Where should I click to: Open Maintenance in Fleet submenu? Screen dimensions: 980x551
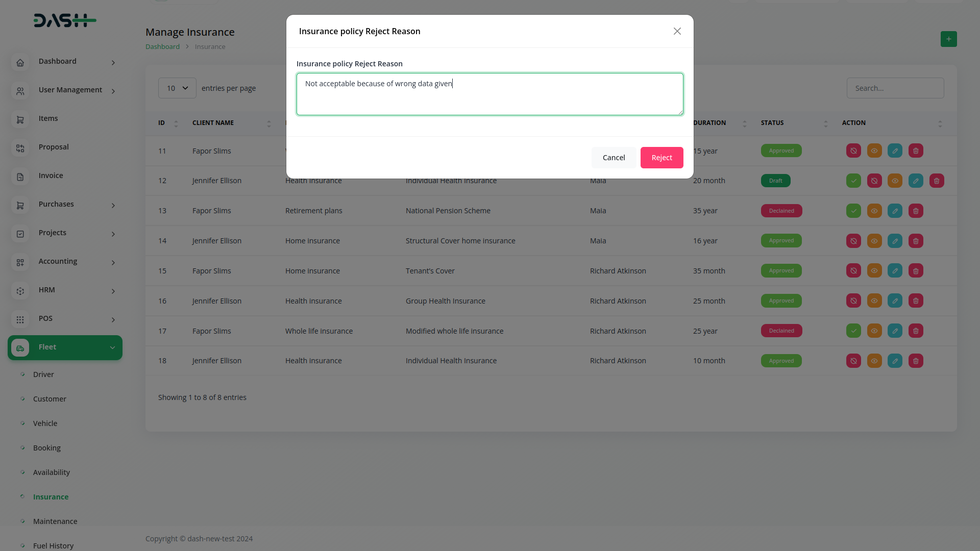click(55, 521)
